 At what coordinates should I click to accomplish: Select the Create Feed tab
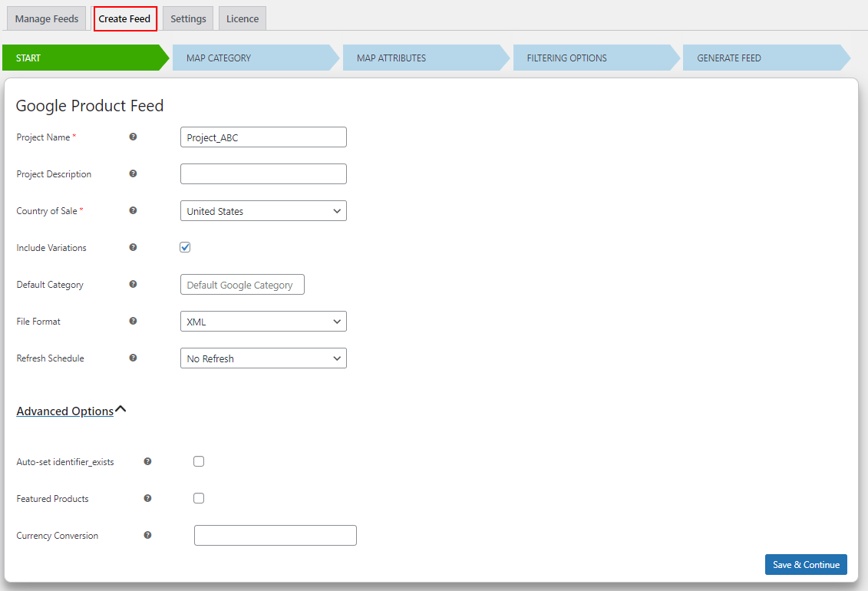tap(125, 19)
